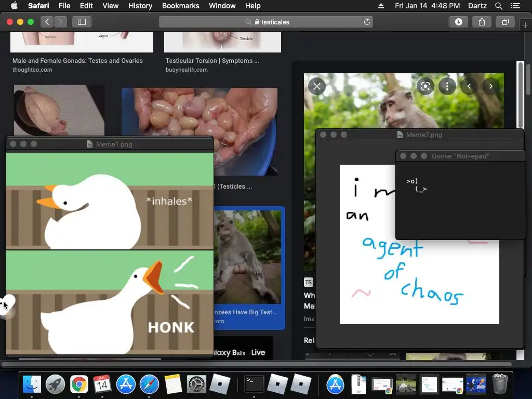The width and height of the screenshot is (532, 399).
Task: Show Safari tab overview
Action: pos(505,22)
